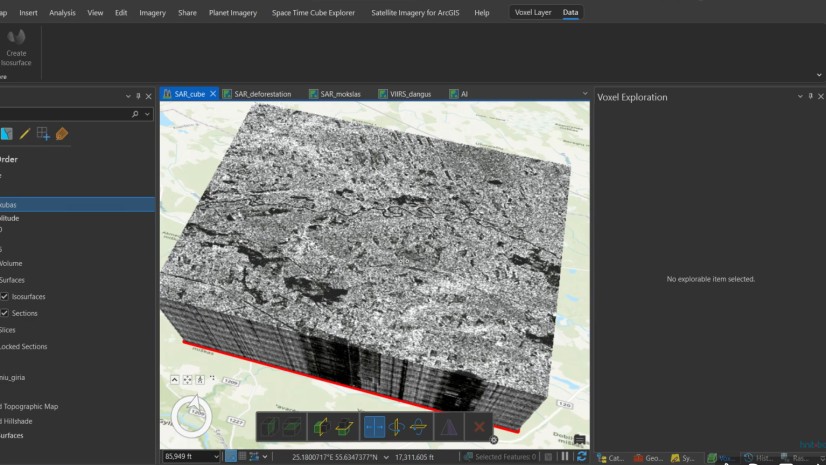Click the compass navigator control

point(191,414)
